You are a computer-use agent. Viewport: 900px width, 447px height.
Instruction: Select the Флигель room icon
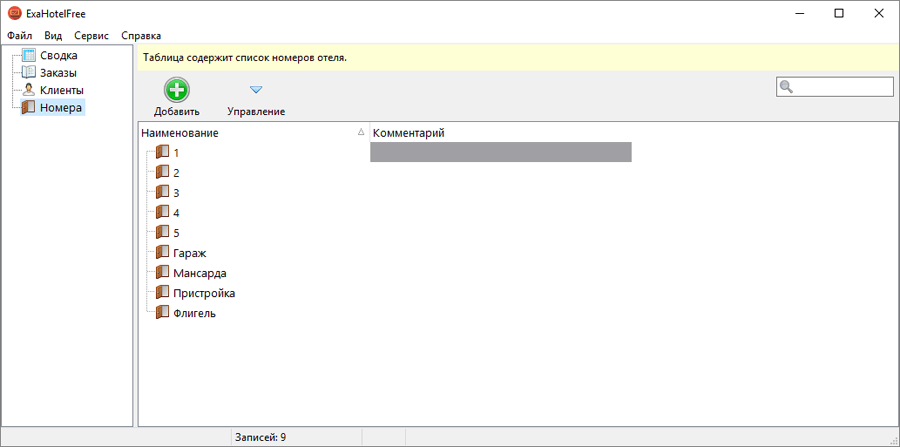162,313
